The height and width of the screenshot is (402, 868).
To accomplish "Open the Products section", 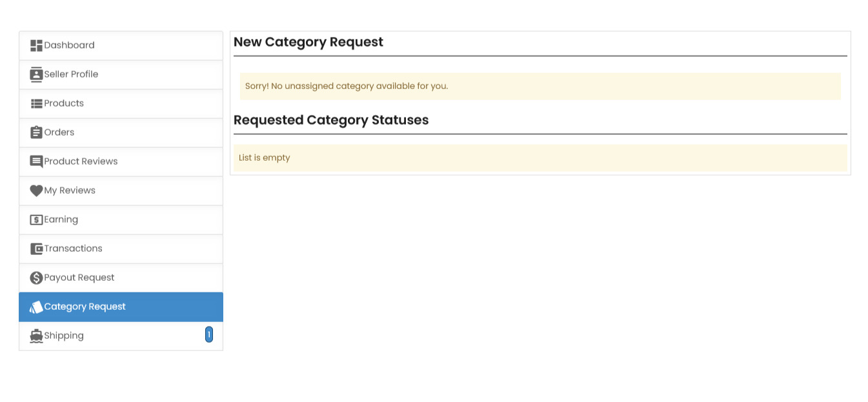I will 64,104.
